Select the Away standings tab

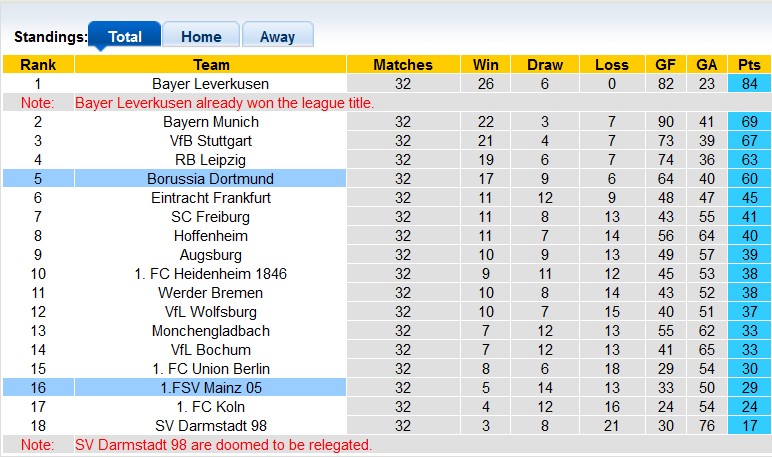pyautogui.click(x=277, y=36)
